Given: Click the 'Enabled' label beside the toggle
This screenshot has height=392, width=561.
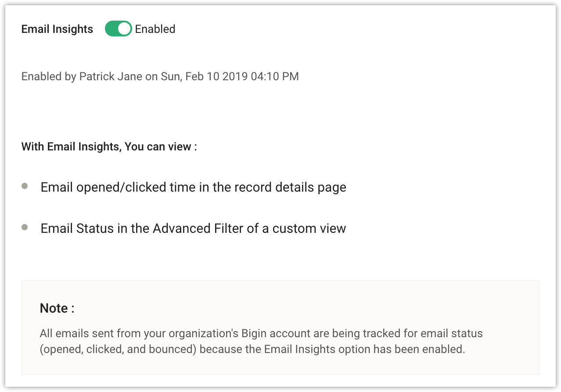Looking at the screenshot, I should 155,29.
